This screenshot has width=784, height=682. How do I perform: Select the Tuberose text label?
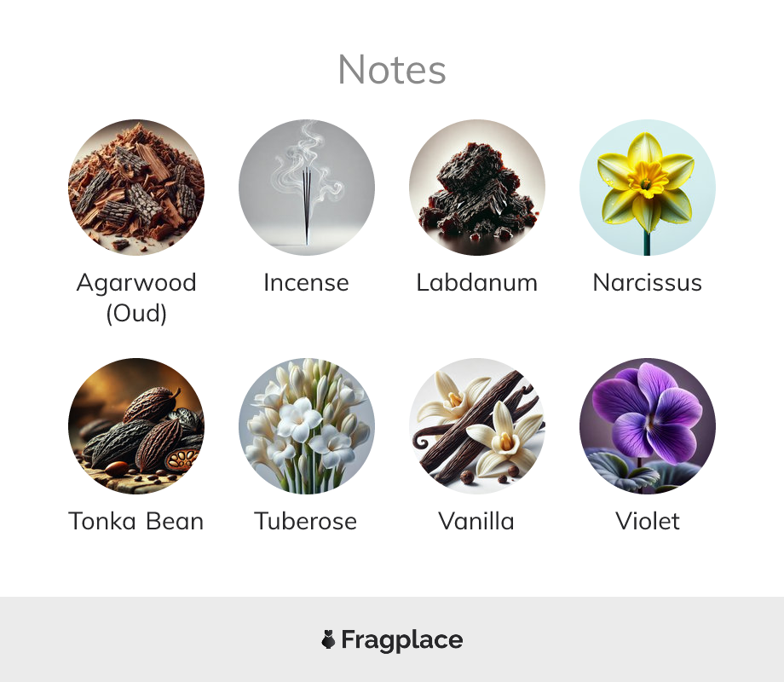tap(306, 521)
